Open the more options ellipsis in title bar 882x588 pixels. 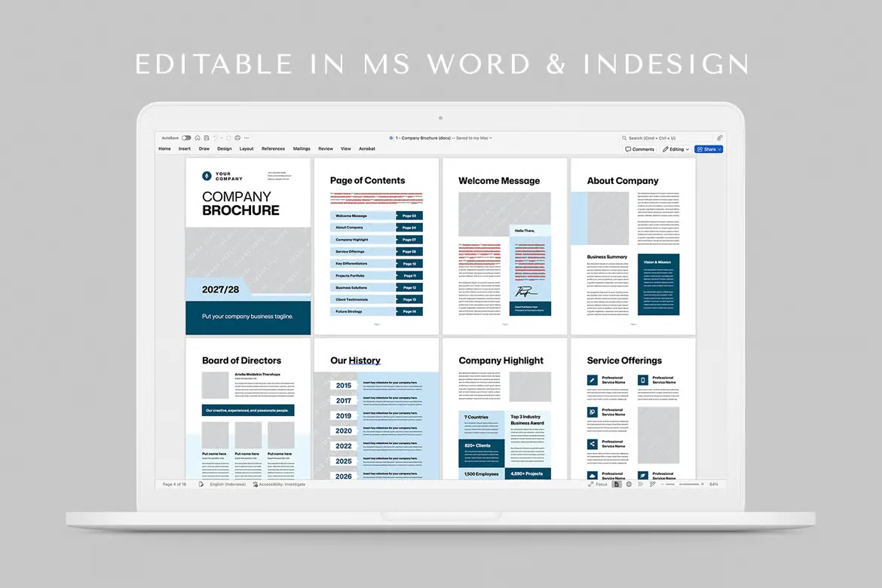[247, 138]
